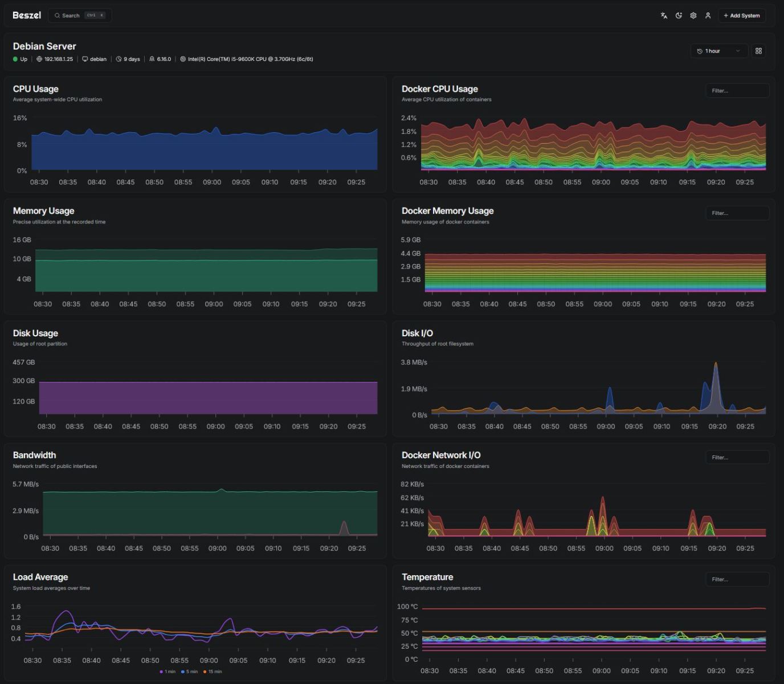Image resolution: width=784 pixels, height=684 pixels.
Task: Toggle the grid layout icon
Action: pyautogui.click(x=758, y=51)
